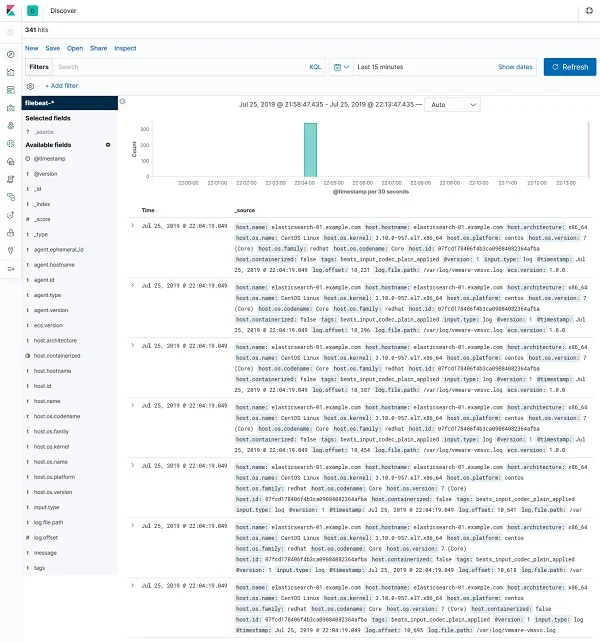Image resolution: width=600 pixels, height=642 pixels.
Task: Select the host.os.kernel field
Action: (x=51, y=446)
